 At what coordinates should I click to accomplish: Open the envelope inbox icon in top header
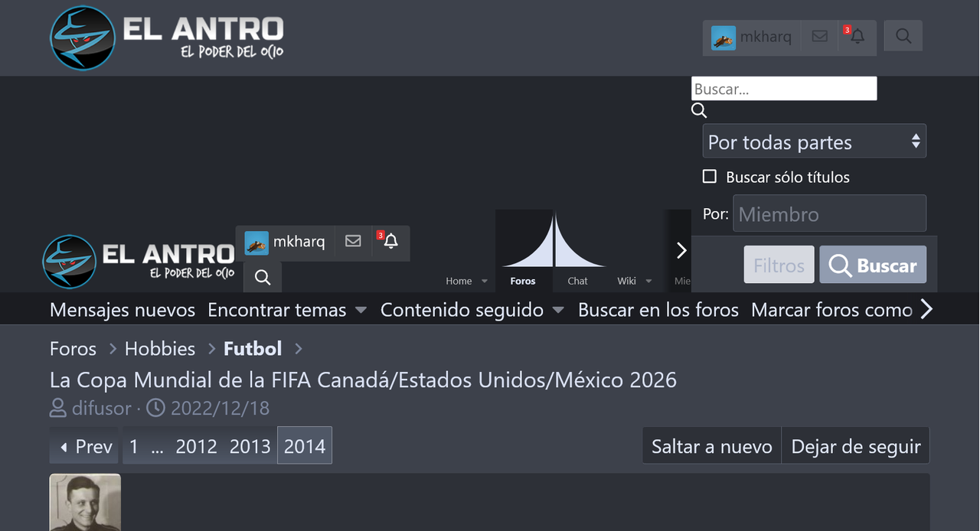click(819, 36)
